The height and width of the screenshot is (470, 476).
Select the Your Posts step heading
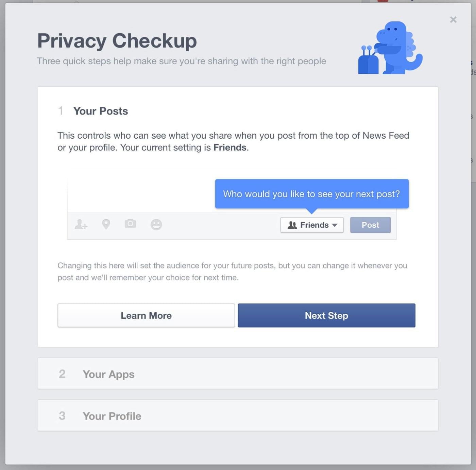101,111
